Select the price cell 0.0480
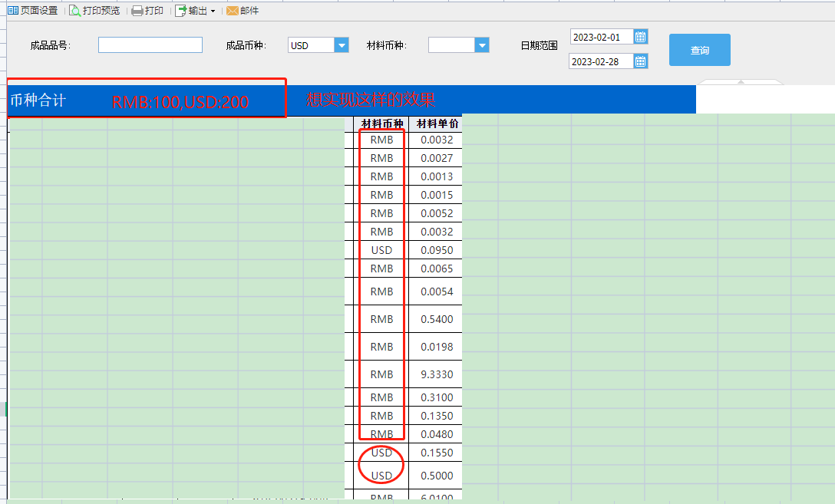 click(436, 433)
